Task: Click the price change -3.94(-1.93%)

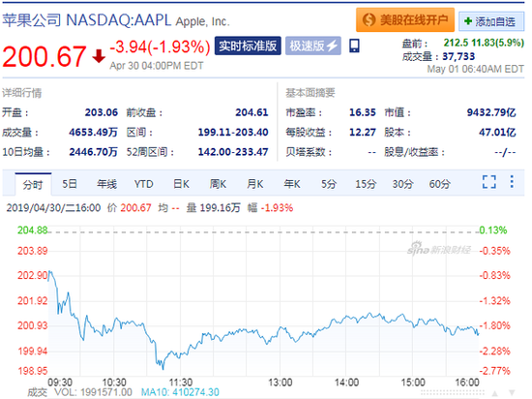Action: [x=160, y=46]
